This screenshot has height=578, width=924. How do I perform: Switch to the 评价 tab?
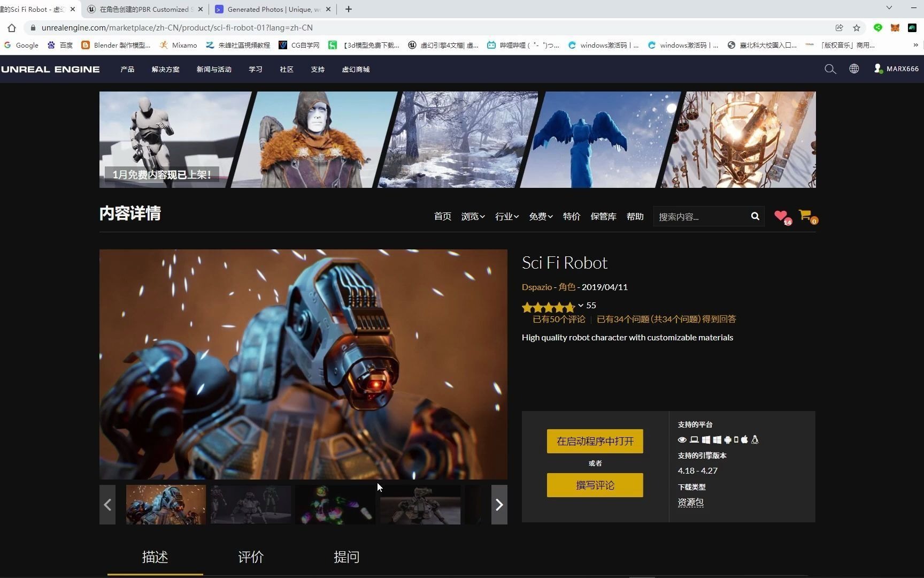click(x=251, y=557)
